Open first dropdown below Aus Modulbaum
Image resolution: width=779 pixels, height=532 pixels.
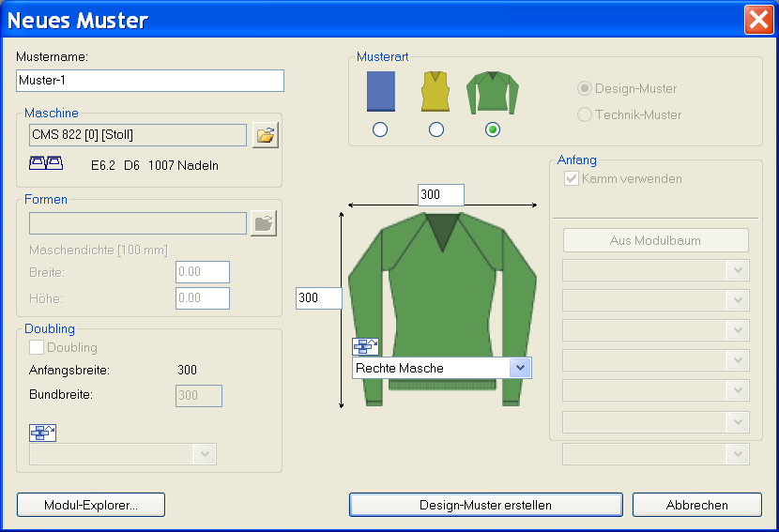tap(738, 270)
